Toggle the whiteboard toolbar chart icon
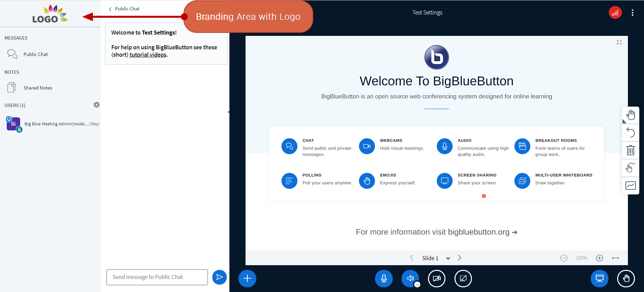 coord(631,185)
